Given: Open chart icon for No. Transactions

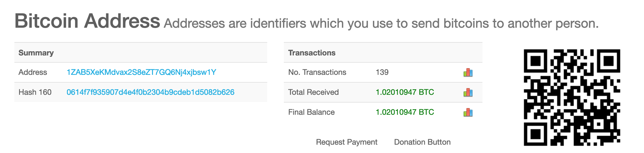Looking at the screenshot, I should tap(468, 73).
